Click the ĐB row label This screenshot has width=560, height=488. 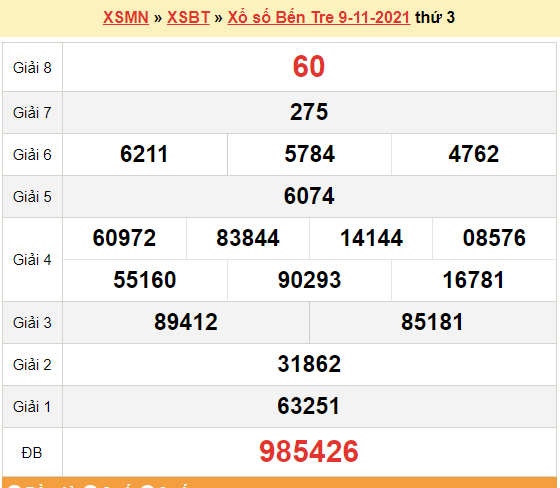point(32,453)
